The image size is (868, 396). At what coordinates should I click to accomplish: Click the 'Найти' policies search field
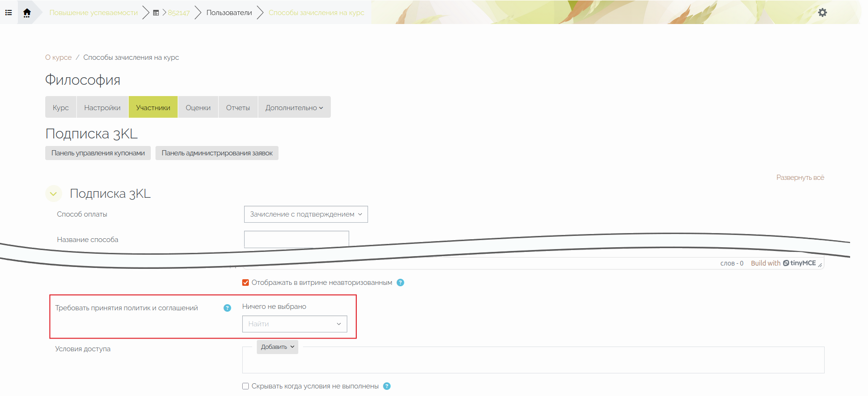click(x=288, y=324)
